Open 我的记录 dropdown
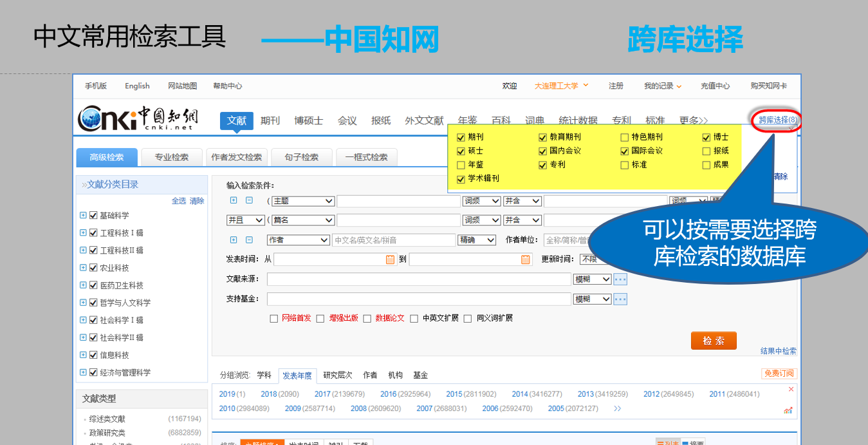The width and height of the screenshot is (868, 445). click(663, 86)
